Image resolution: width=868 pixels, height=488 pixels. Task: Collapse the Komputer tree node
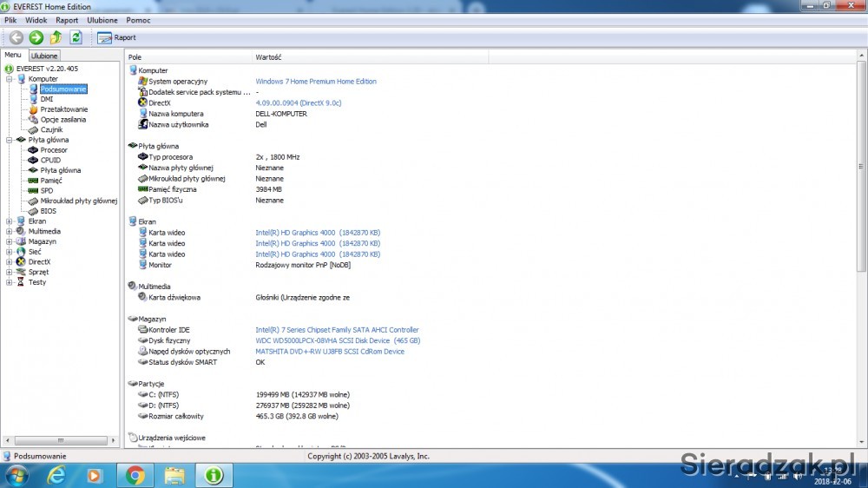point(10,79)
